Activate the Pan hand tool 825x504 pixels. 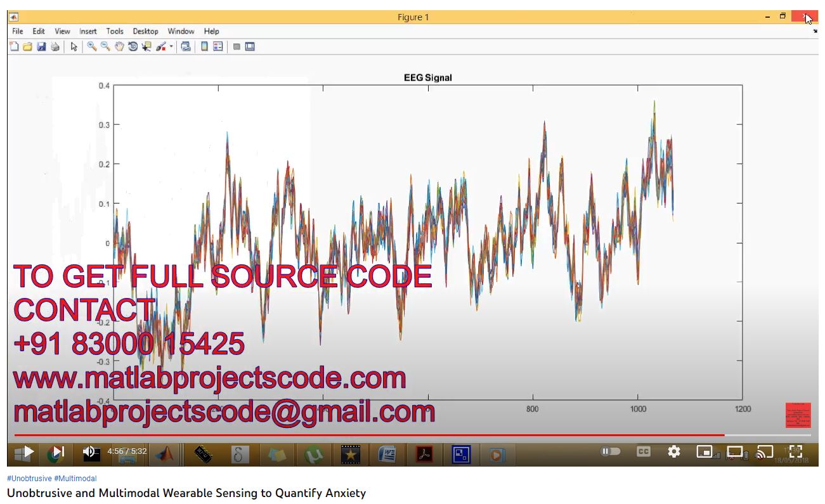point(119,46)
